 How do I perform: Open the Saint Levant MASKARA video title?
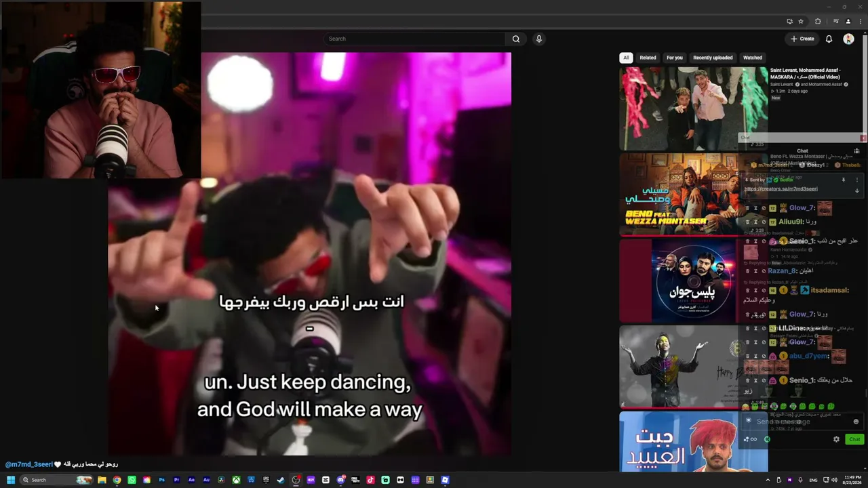coord(806,73)
